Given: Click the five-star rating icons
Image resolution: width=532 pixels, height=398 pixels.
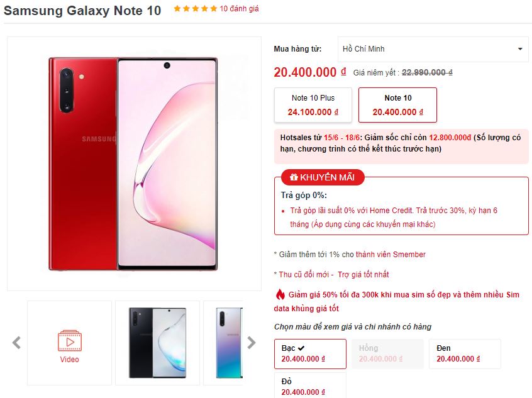Looking at the screenshot, I should pos(195,8).
